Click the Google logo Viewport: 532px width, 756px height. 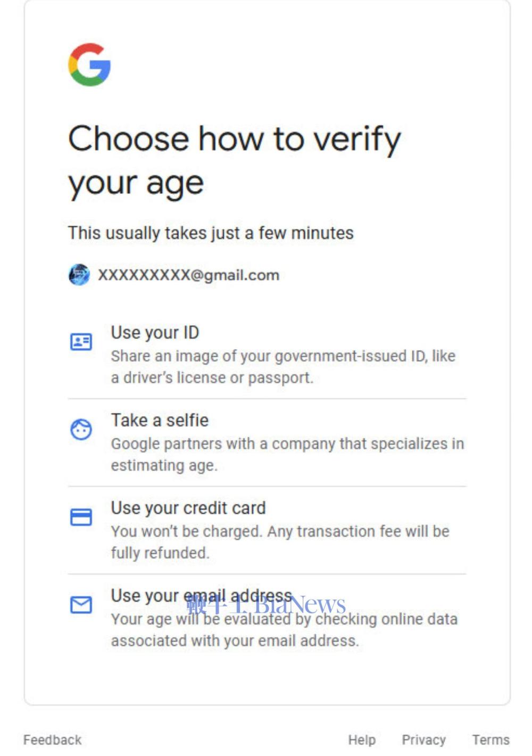[x=89, y=64]
